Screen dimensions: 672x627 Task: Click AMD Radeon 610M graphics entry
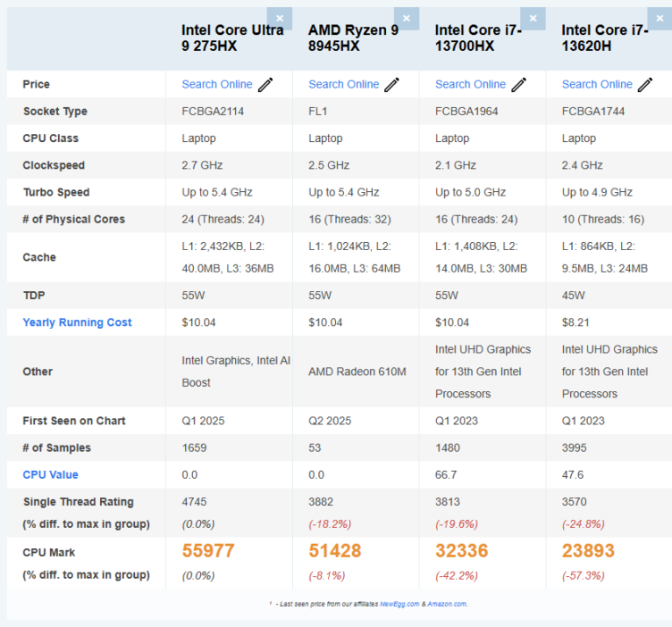[x=357, y=372]
